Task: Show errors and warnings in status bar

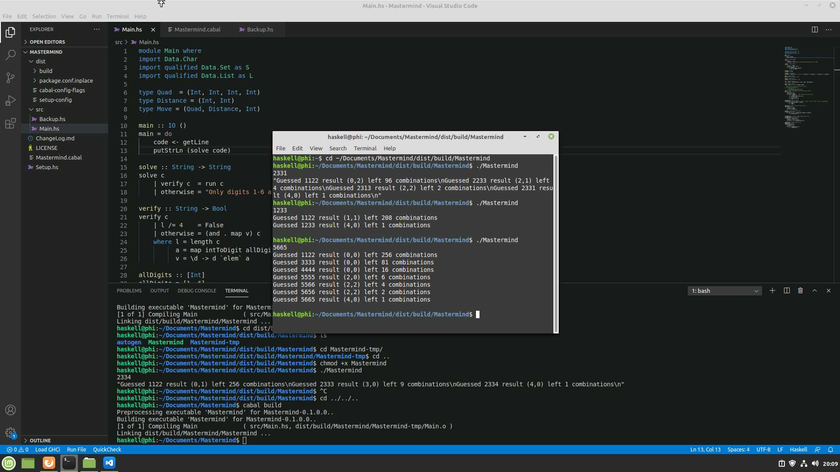Action: pos(17,449)
